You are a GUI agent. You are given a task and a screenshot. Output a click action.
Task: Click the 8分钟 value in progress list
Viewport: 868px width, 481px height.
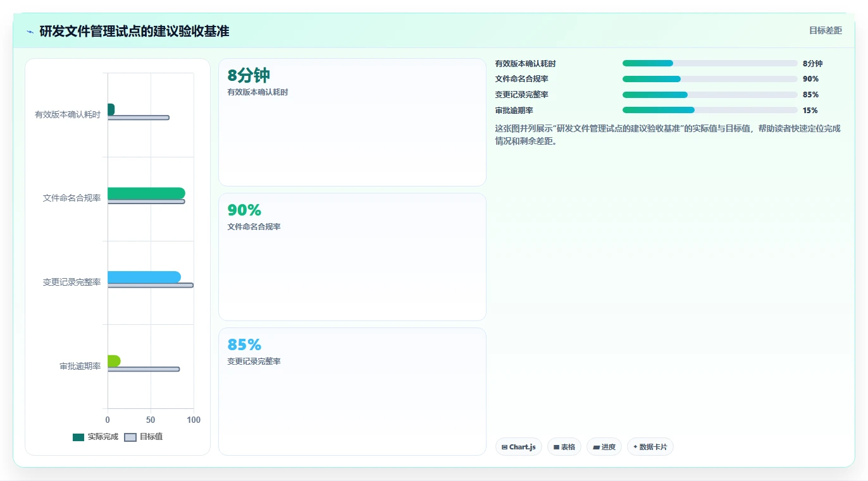click(x=813, y=64)
